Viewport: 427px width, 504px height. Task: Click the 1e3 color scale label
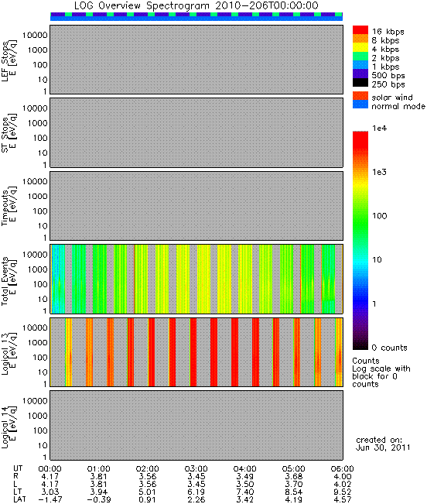click(x=380, y=172)
